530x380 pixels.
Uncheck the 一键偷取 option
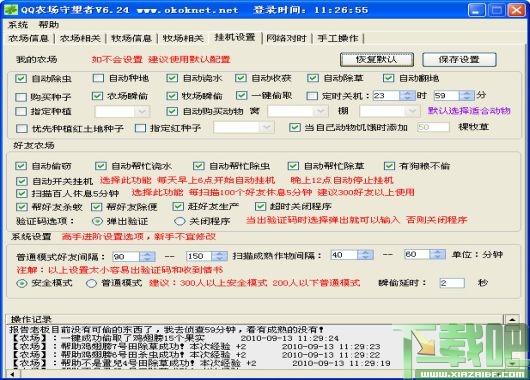click(x=242, y=95)
